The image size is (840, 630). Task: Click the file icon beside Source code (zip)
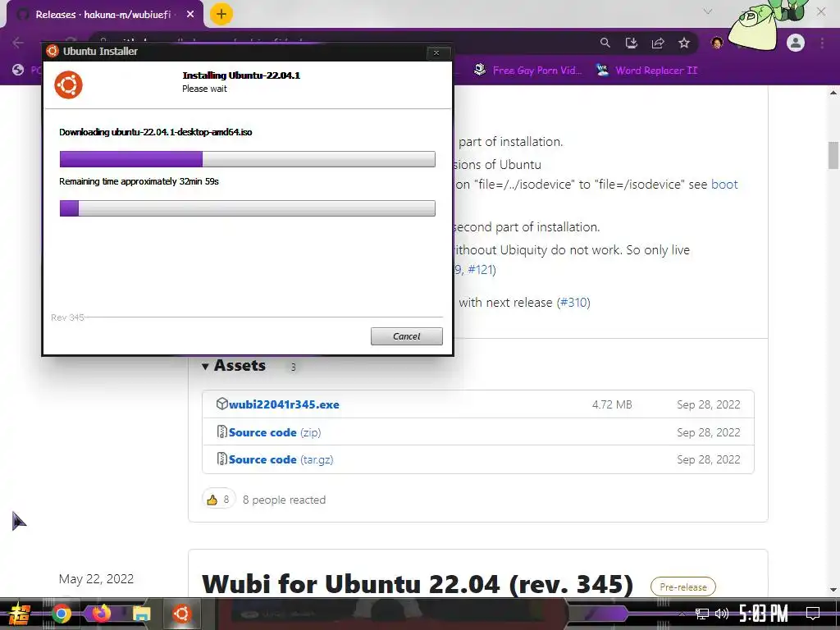[221, 431]
